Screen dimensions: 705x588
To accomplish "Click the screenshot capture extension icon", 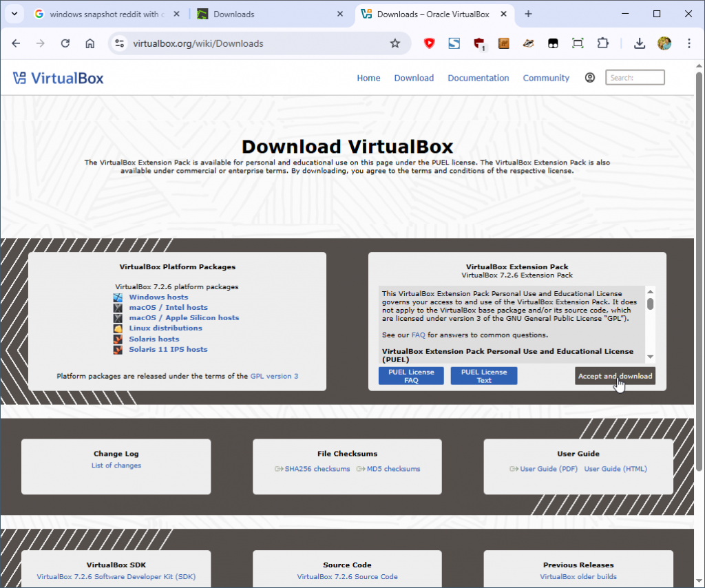I will click(578, 43).
